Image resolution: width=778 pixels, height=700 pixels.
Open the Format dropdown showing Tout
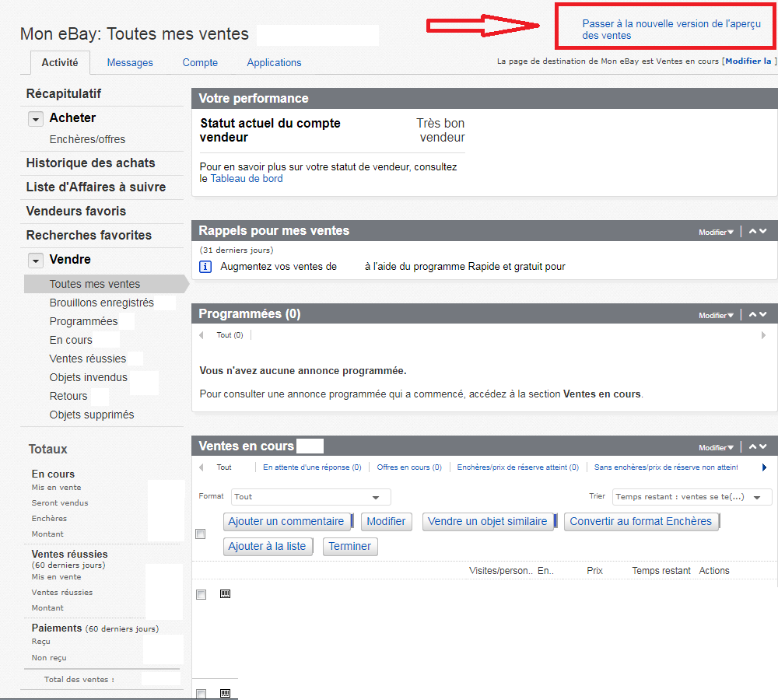pyautogui.click(x=310, y=496)
